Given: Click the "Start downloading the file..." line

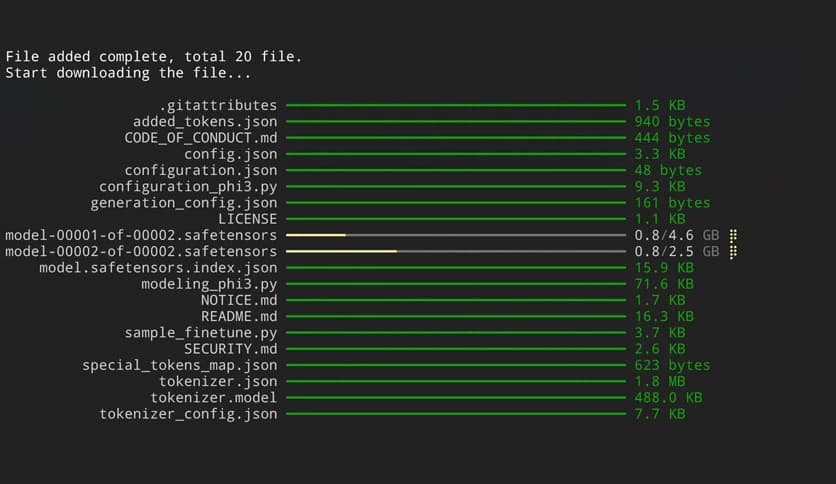Looking at the screenshot, I should click(x=128, y=73).
